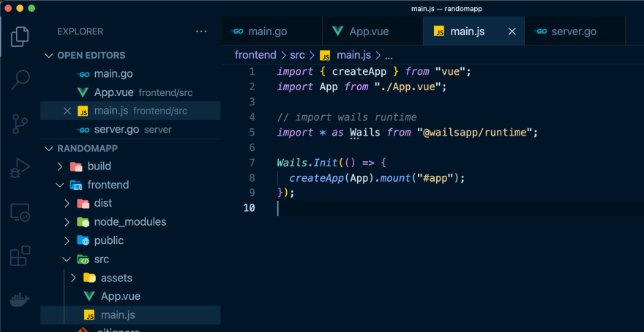
Task: Switch to the App.vue tab
Action: (x=372, y=32)
